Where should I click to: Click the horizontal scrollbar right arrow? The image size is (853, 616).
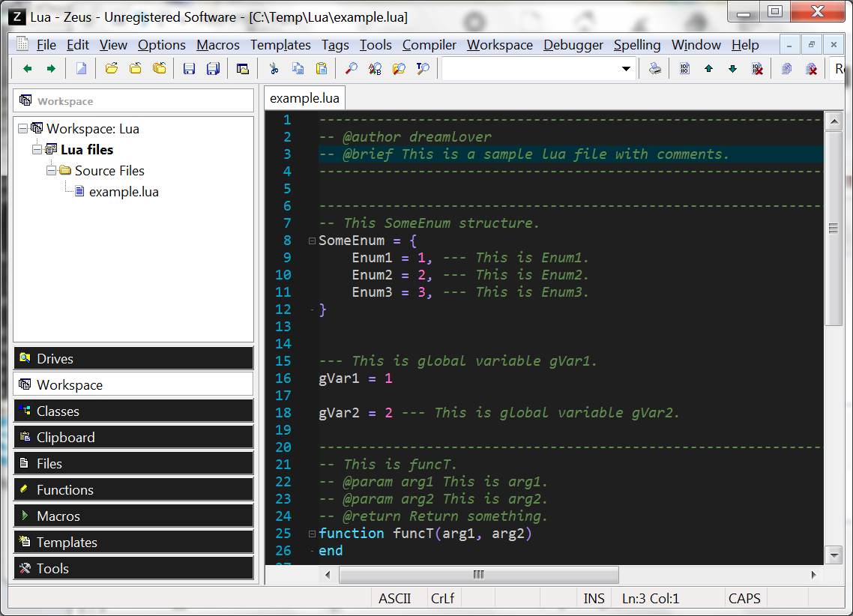pos(814,575)
